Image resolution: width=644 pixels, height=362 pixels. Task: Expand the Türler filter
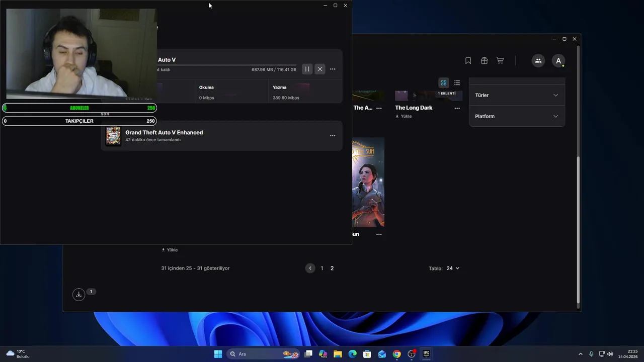(517, 95)
